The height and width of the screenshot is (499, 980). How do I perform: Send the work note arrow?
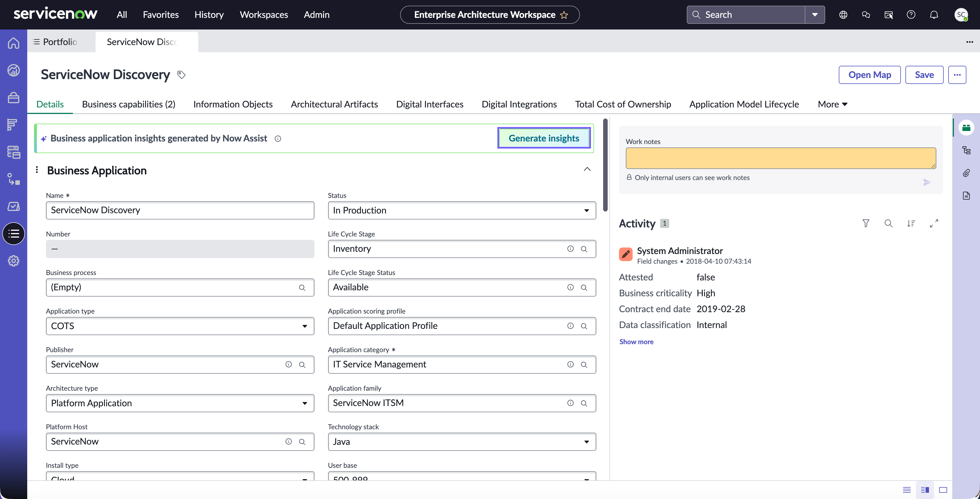click(927, 183)
